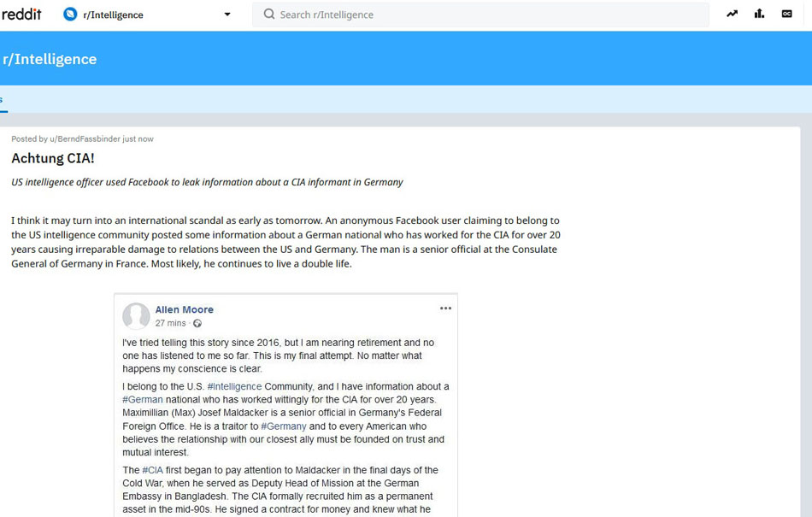Screen dimensions: 812x517
Task: Click the 27 mins timestamp
Action: point(170,323)
